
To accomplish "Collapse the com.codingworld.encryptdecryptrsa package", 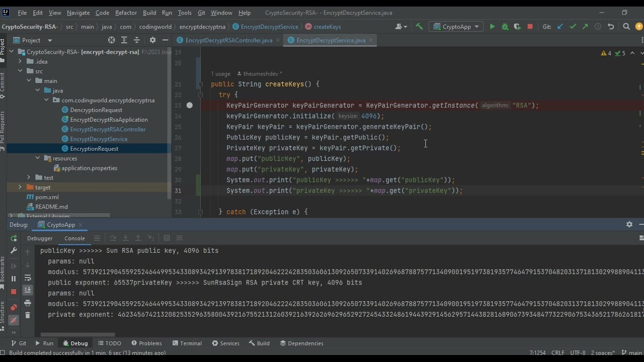I will coord(46,100).
